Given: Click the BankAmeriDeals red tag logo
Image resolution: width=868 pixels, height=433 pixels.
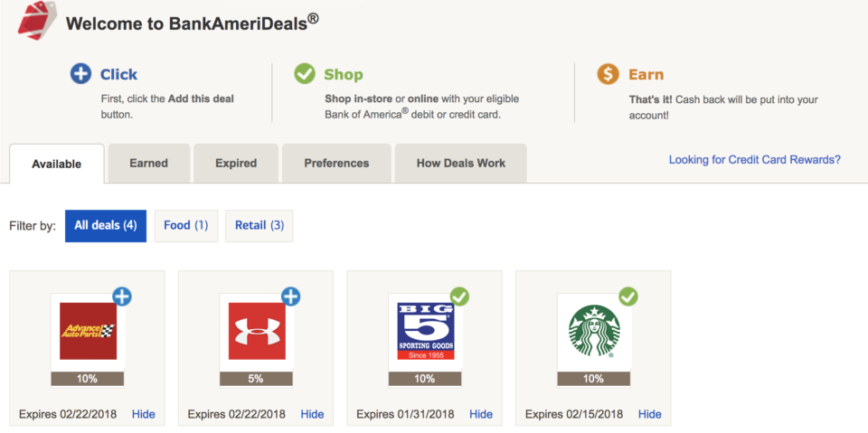Looking at the screenshot, I should click(x=36, y=21).
